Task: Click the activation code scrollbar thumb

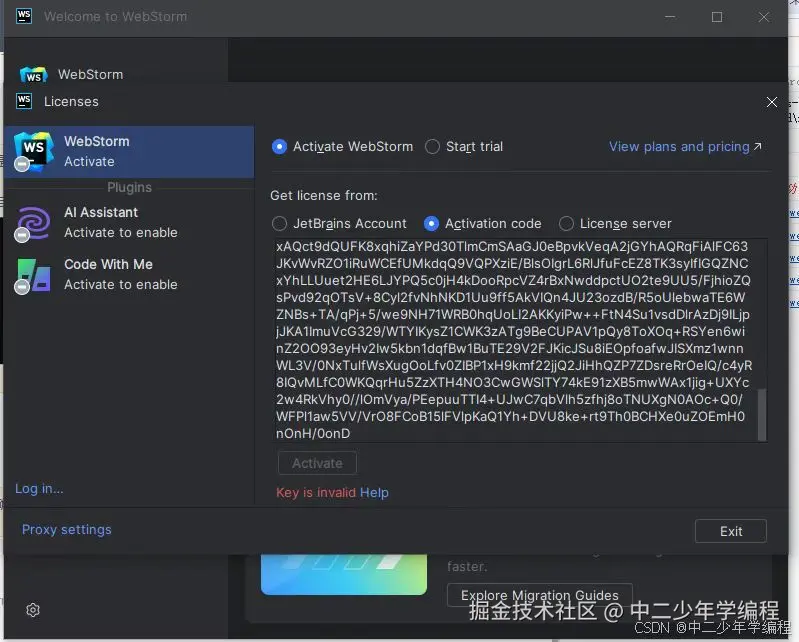Action: (762, 415)
